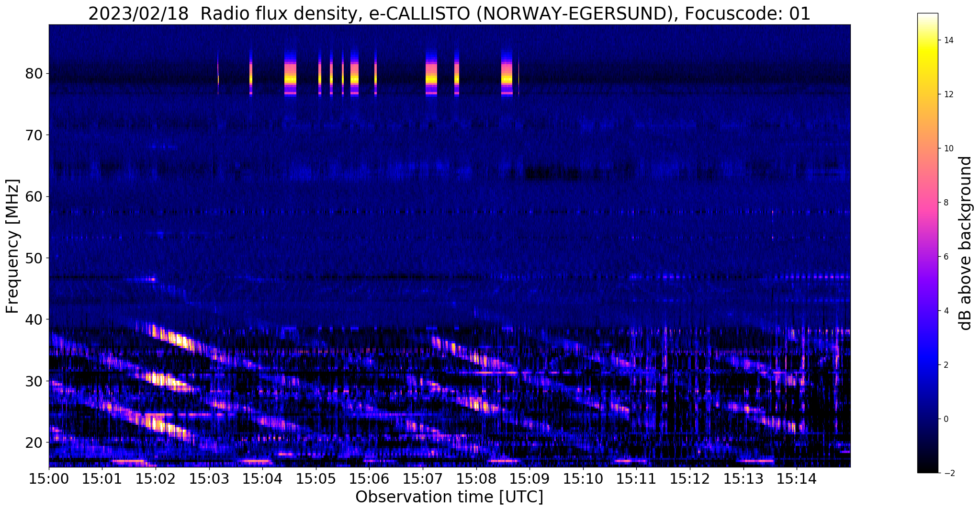The width and height of the screenshot is (980, 511).
Task: Click the 70 MHz tick label
Action: 34,135
